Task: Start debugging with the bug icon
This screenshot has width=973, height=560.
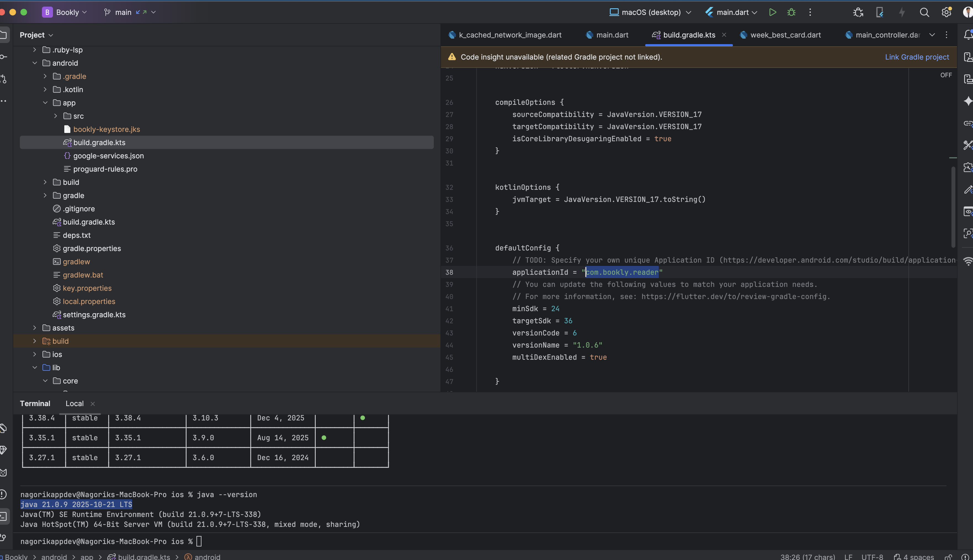Action: click(x=791, y=12)
